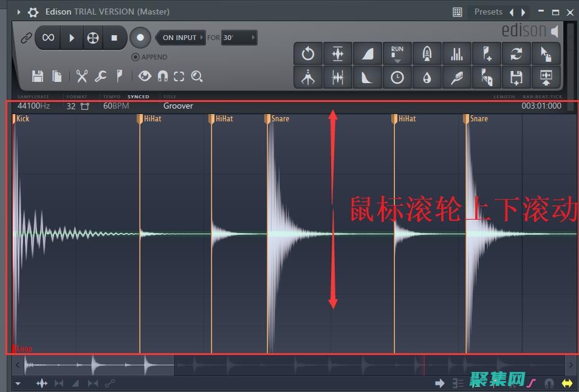Enable the APPEND recording option
Image resolution: width=579 pixels, height=392 pixels.
pyautogui.click(x=135, y=56)
